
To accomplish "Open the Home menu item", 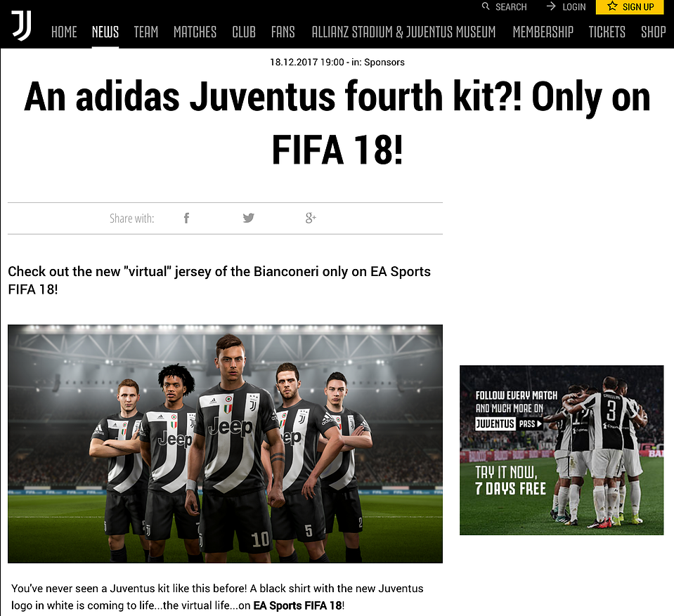I will click(64, 32).
